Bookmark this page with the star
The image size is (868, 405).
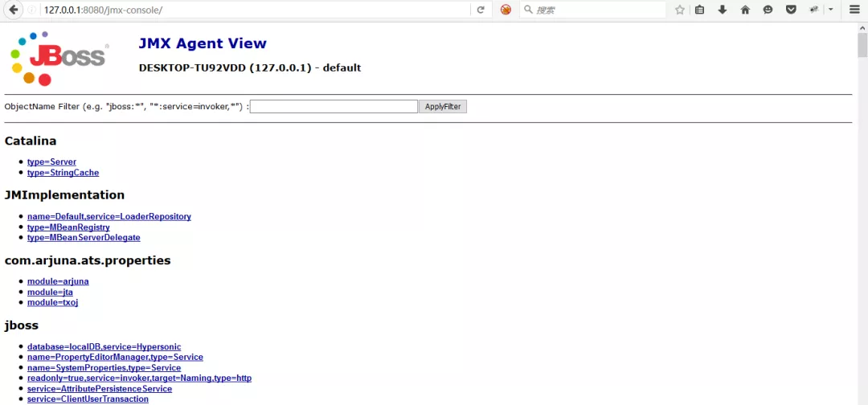(x=680, y=10)
